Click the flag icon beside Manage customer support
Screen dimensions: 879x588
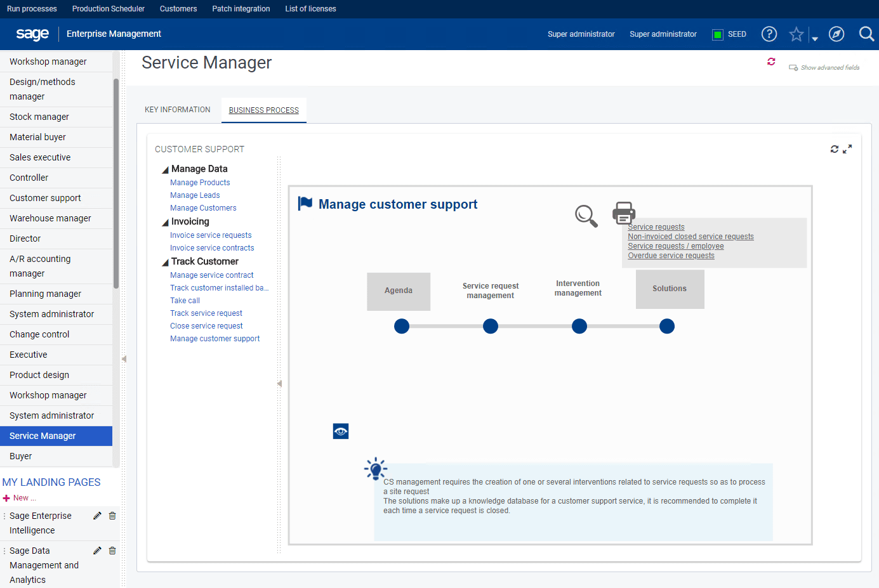pos(306,204)
